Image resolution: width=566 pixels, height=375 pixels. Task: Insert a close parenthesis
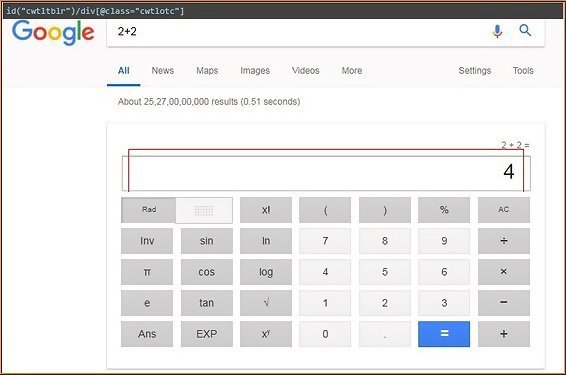385,210
